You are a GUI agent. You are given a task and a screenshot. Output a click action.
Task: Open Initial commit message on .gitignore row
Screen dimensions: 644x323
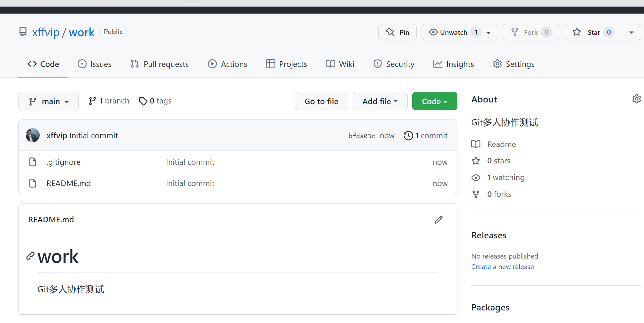(x=190, y=162)
